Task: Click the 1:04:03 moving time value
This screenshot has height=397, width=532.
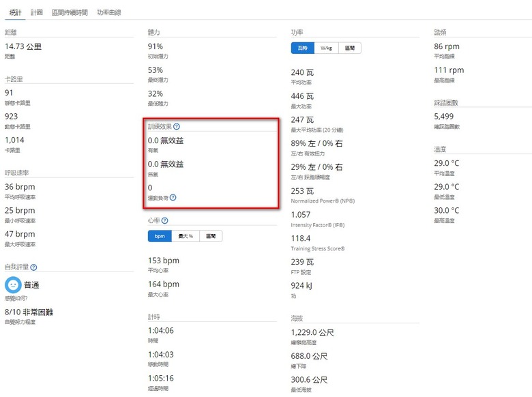Action: [161, 355]
